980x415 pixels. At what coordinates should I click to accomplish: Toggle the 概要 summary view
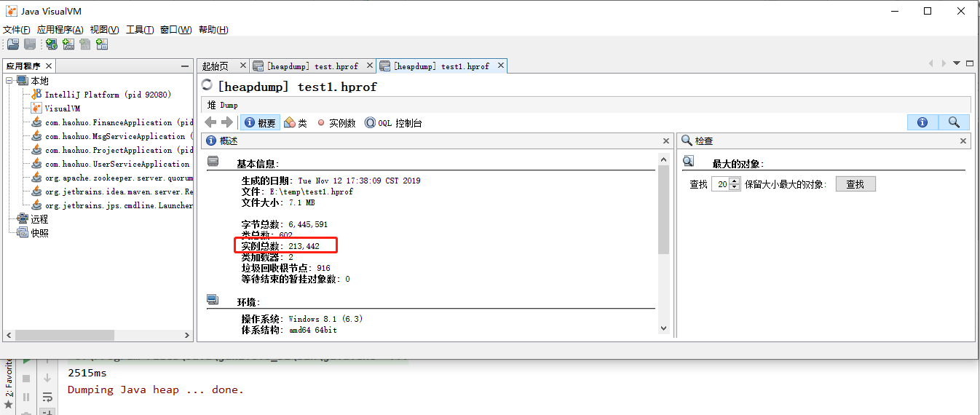click(x=259, y=123)
